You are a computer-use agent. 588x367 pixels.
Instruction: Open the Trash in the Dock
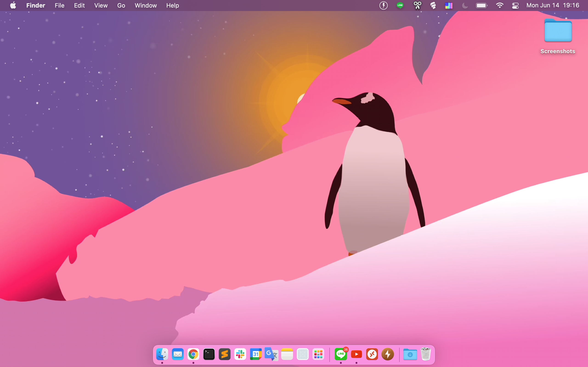point(426,354)
